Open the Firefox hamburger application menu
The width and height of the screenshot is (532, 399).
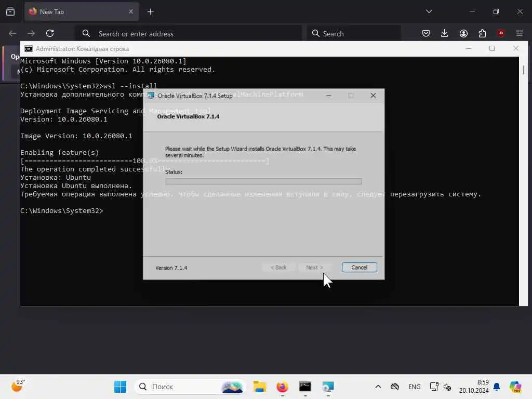(x=520, y=33)
